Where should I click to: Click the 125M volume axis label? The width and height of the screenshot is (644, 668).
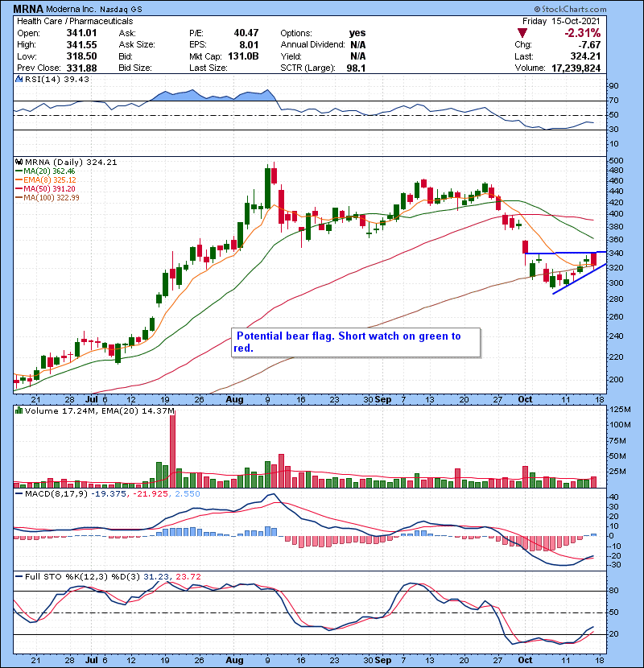click(x=620, y=410)
